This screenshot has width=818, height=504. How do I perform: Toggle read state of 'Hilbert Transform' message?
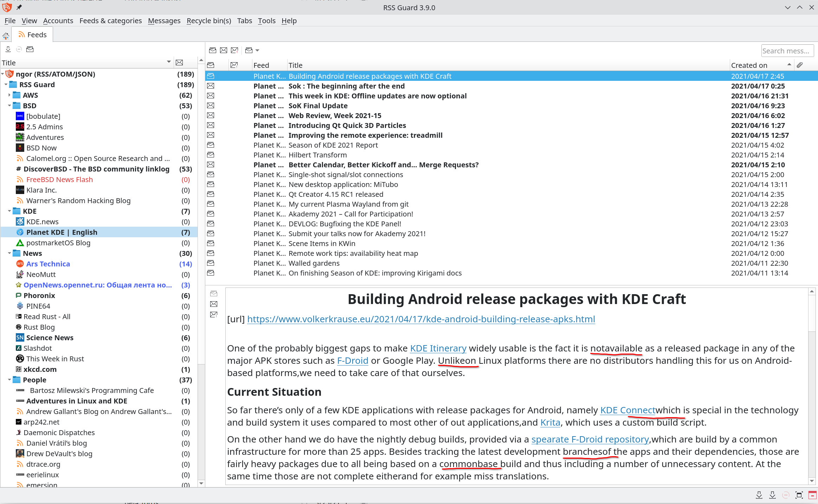(211, 155)
